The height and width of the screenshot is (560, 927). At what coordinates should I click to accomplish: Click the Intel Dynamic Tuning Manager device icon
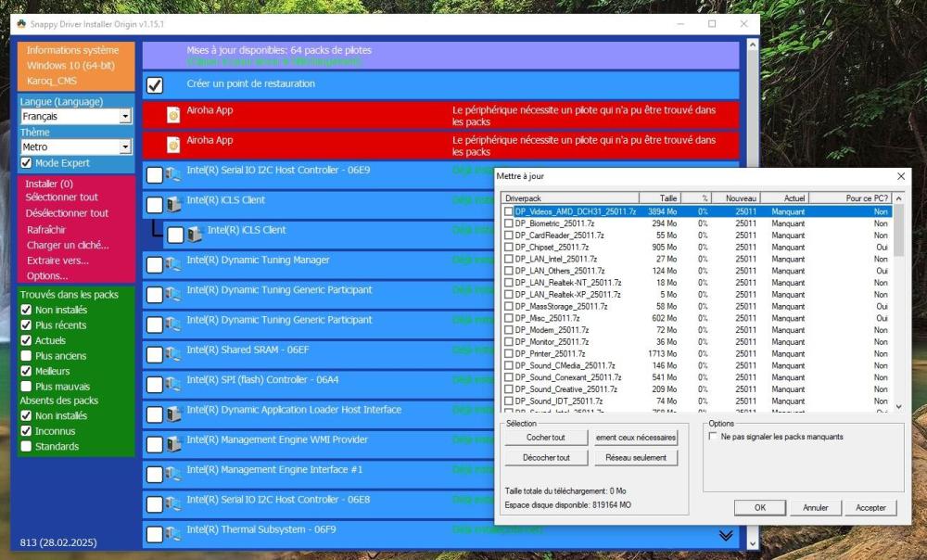coord(172,265)
